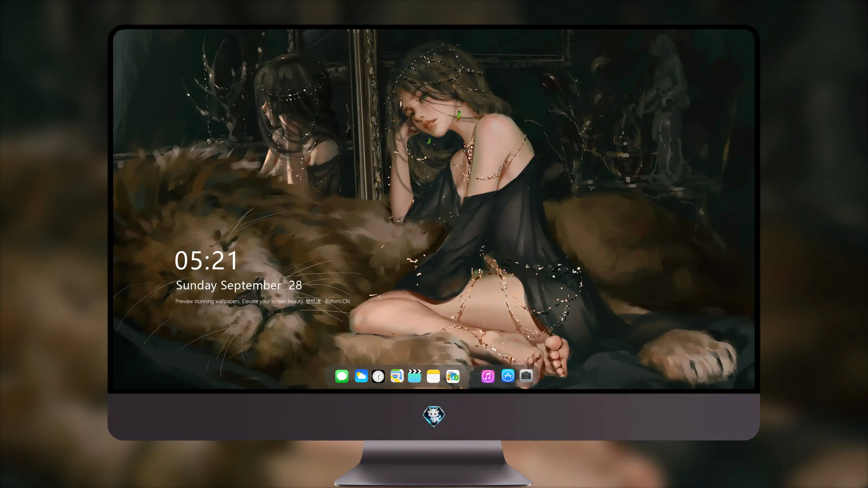Open the yellow Notes app
This screenshot has width=868, height=488.
[x=433, y=376]
